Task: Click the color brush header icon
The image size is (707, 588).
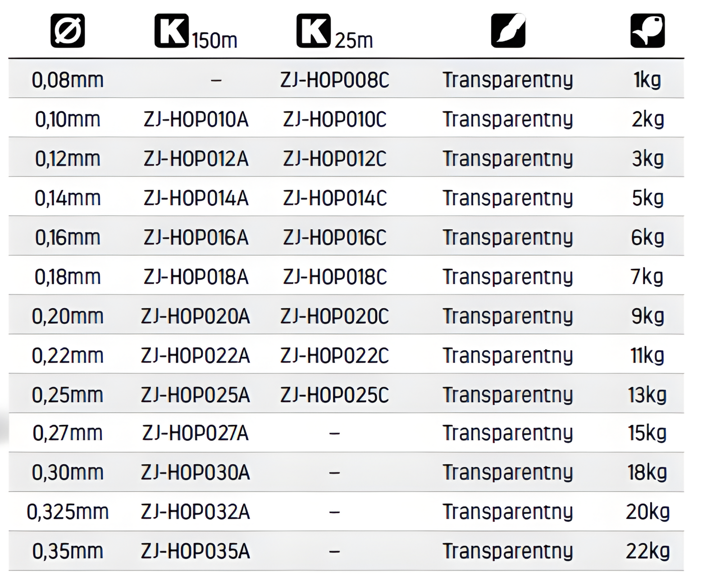Action: 508,31
